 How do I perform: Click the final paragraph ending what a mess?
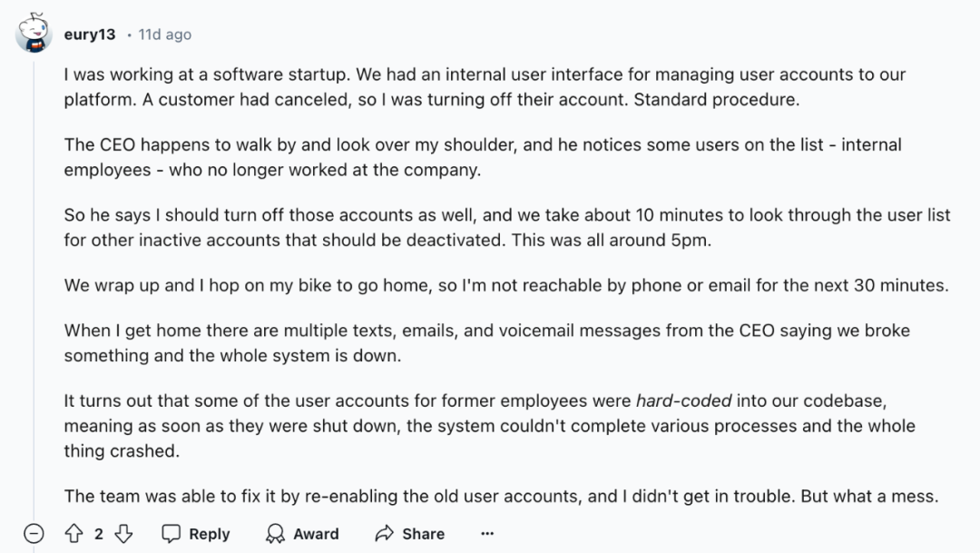501,496
